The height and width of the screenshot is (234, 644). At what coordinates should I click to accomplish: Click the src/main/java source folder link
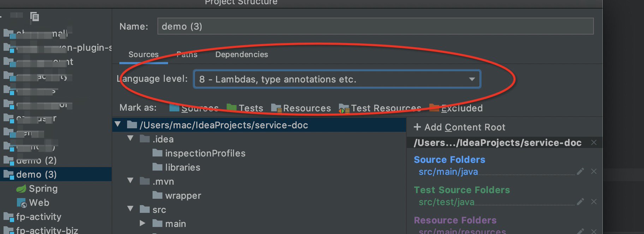point(448,172)
